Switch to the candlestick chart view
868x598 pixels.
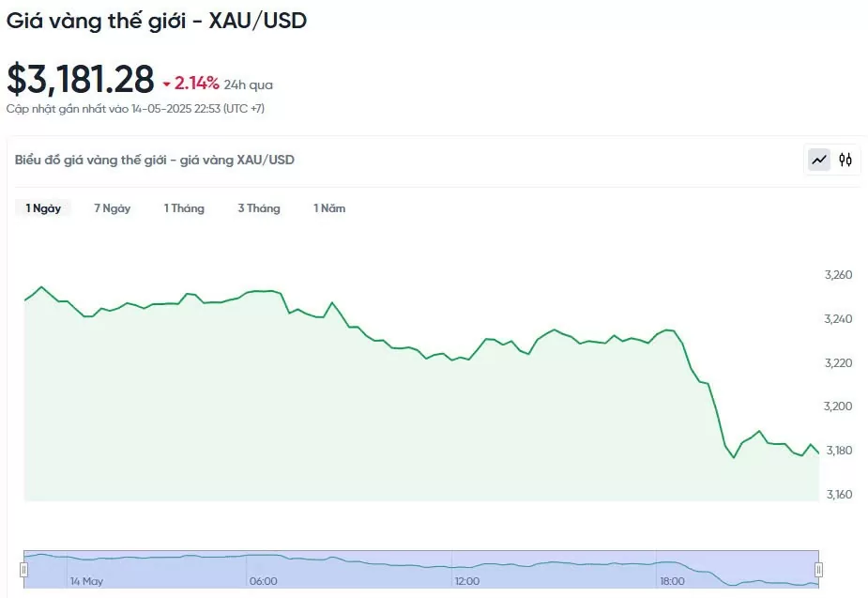845,160
